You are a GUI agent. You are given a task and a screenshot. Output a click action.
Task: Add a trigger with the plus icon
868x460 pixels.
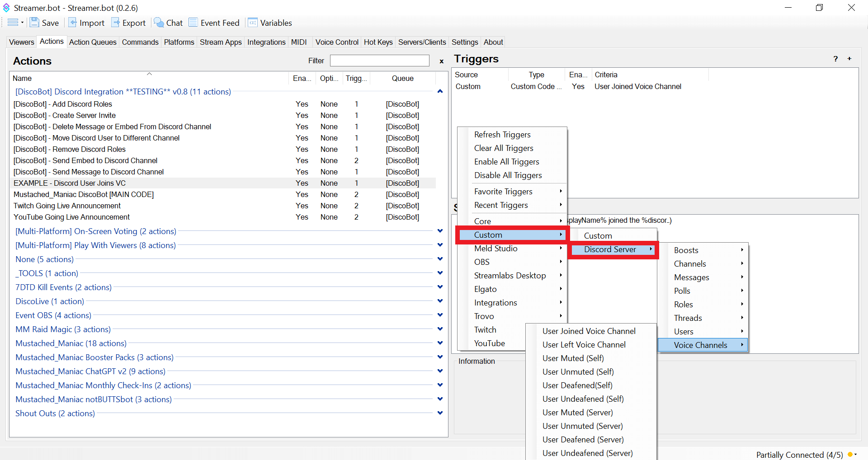pos(849,59)
